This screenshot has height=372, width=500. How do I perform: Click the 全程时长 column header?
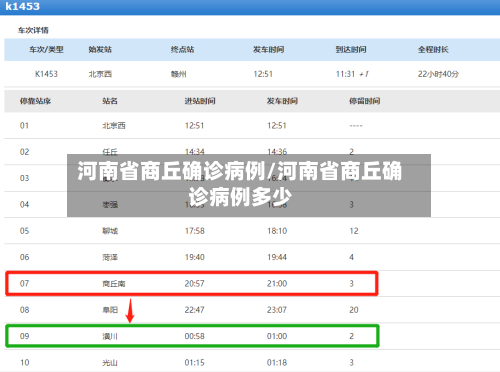coord(433,49)
